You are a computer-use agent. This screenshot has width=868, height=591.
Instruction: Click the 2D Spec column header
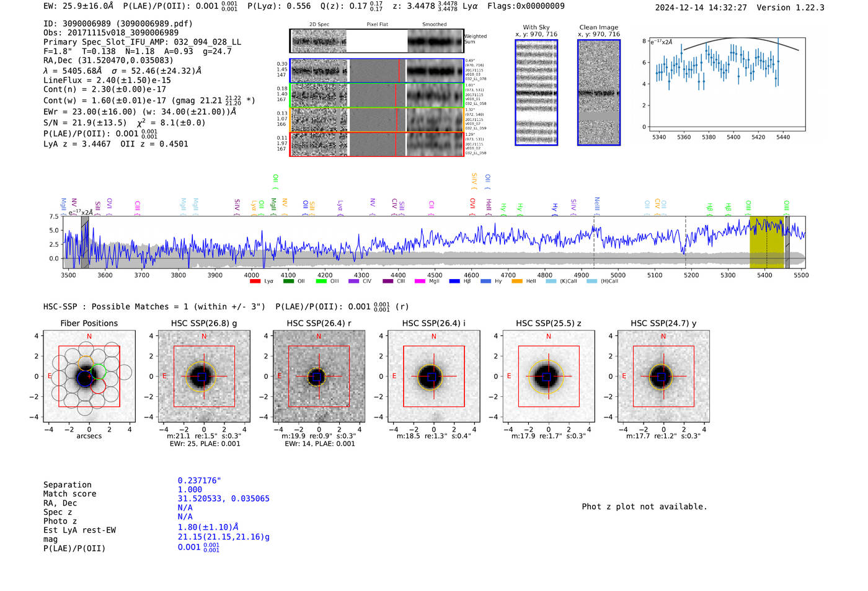click(x=319, y=24)
